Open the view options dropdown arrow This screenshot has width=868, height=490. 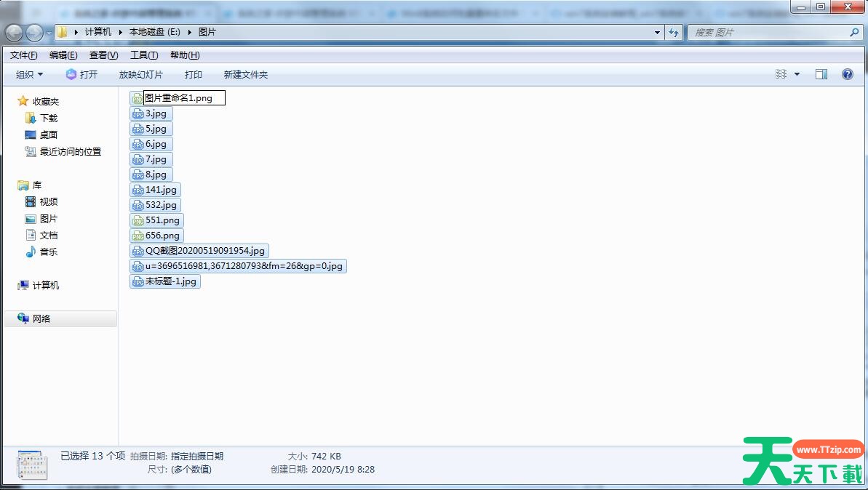coord(797,74)
